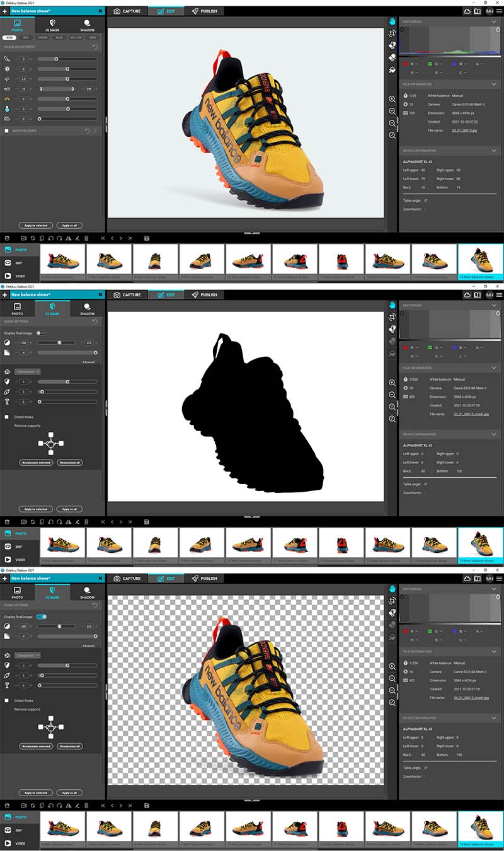Pick the paint bucket tool next to the gray-background shoe photo
Image resolution: width=504 pixels, height=851 pixels.
coord(392,69)
